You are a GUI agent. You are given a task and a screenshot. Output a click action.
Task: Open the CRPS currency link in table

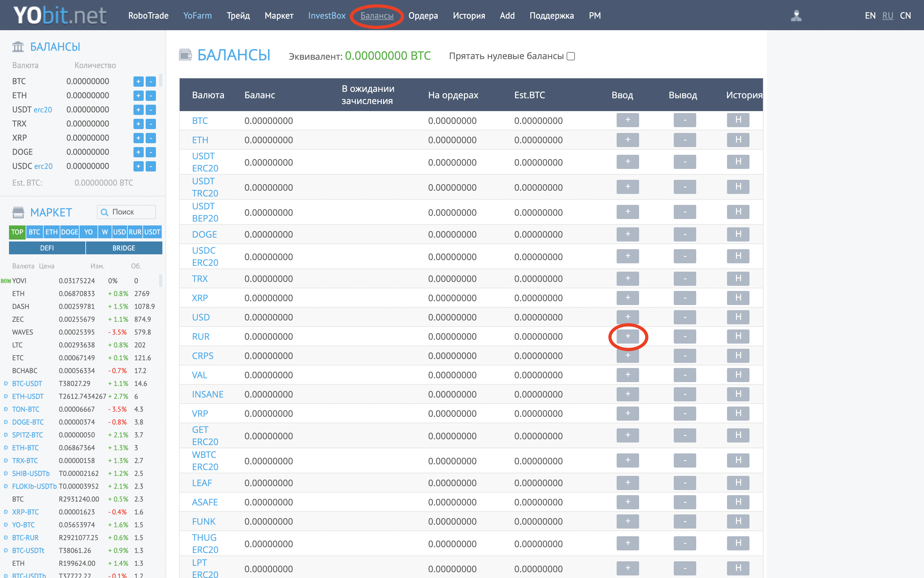click(x=203, y=356)
